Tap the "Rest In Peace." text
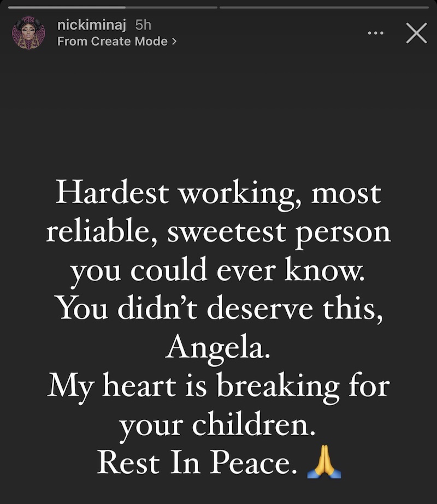 point(197,463)
